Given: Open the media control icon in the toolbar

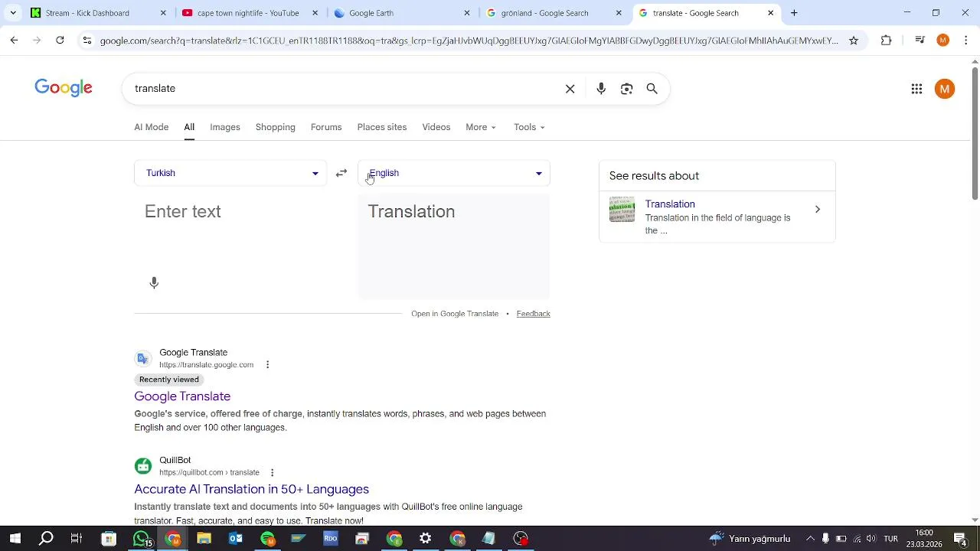Looking at the screenshot, I should pyautogui.click(x=920, y=41).
